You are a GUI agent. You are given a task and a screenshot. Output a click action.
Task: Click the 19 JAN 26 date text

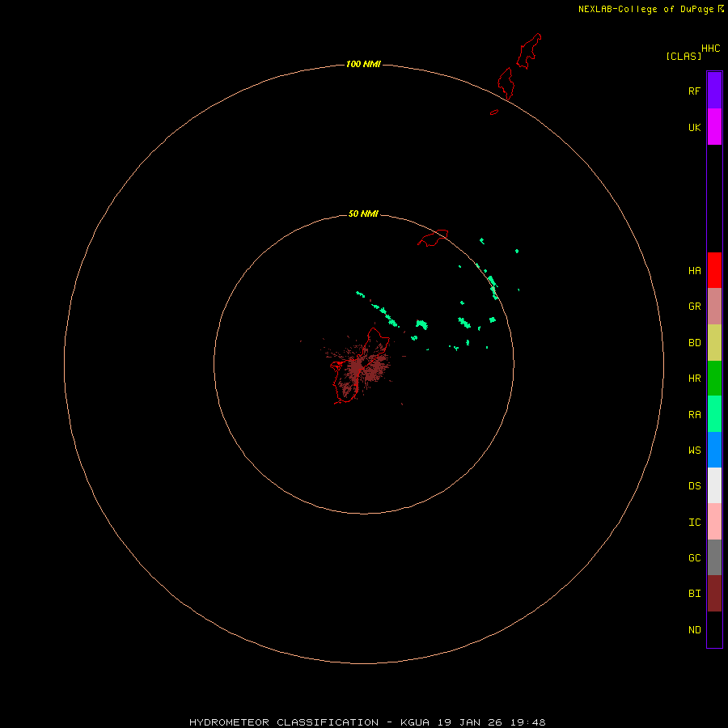click(x=470, y=722)
